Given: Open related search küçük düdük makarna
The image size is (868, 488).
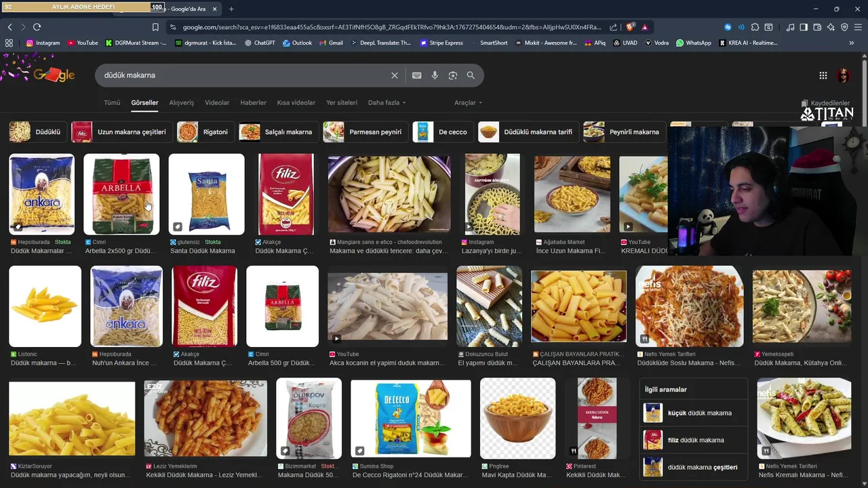Looking at the screenshot, I should tap(694, 413).
